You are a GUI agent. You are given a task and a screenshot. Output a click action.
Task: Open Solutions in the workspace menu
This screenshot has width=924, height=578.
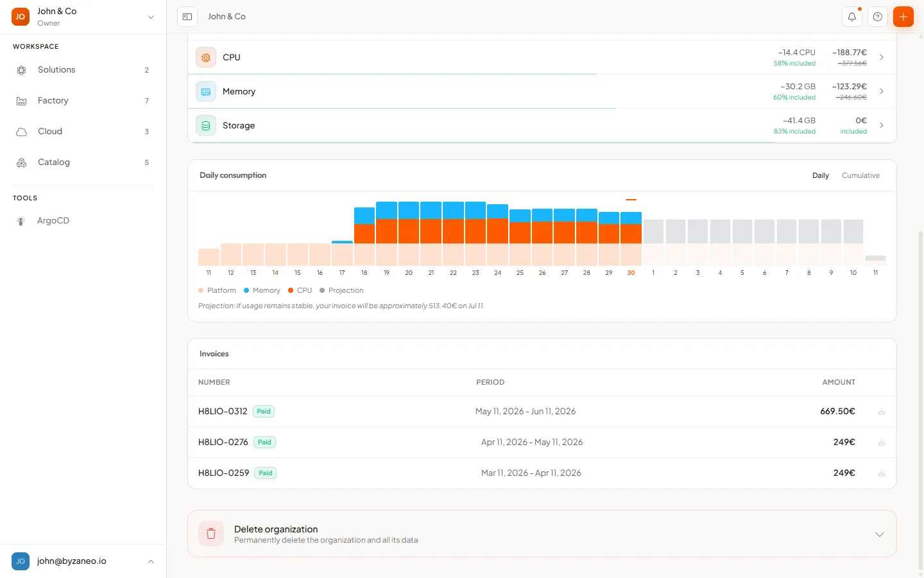point(83,70)
